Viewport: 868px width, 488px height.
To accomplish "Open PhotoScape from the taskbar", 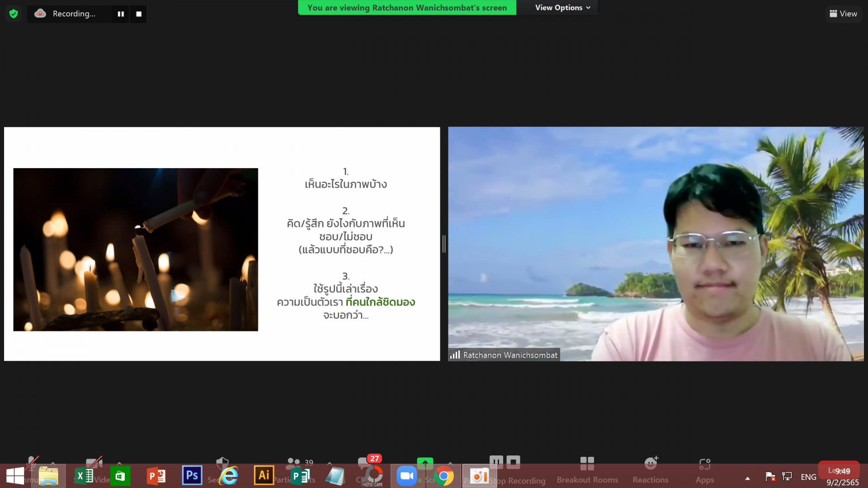I will pos(373,476).
